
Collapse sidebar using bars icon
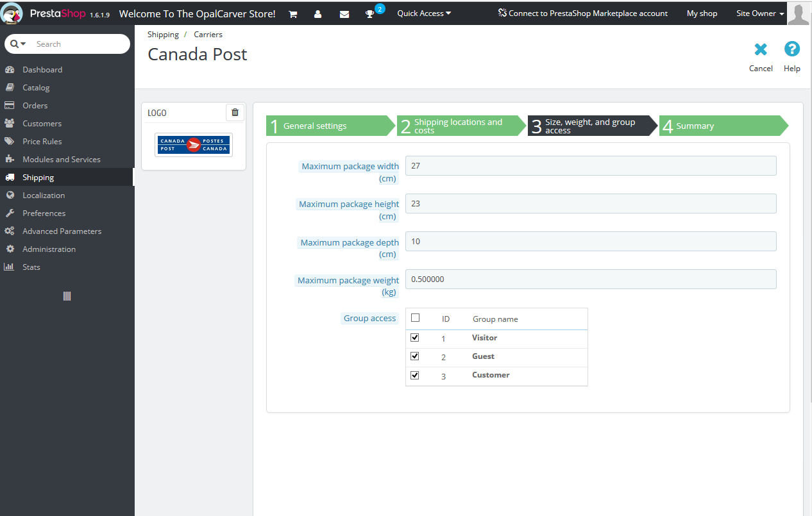[67, 296]
